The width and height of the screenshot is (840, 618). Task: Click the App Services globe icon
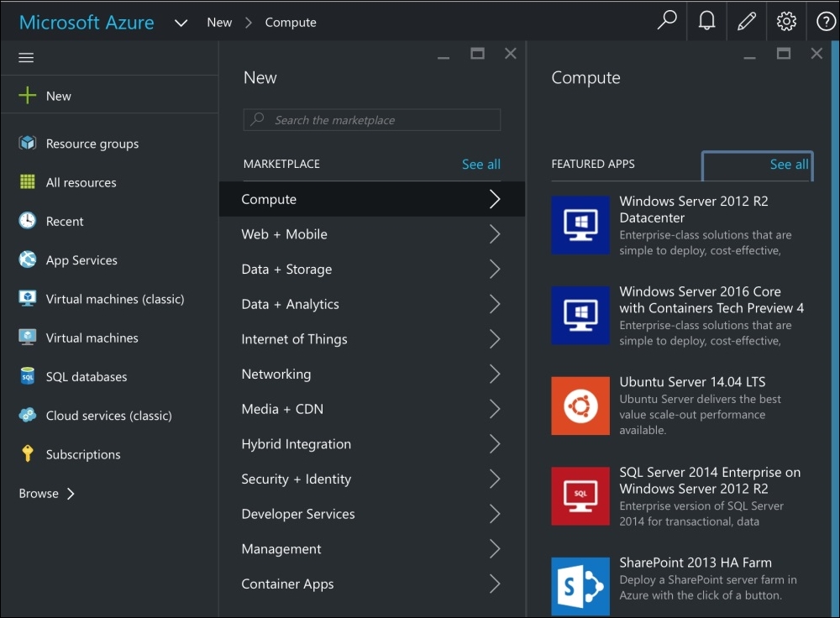(x=28, y=259)
